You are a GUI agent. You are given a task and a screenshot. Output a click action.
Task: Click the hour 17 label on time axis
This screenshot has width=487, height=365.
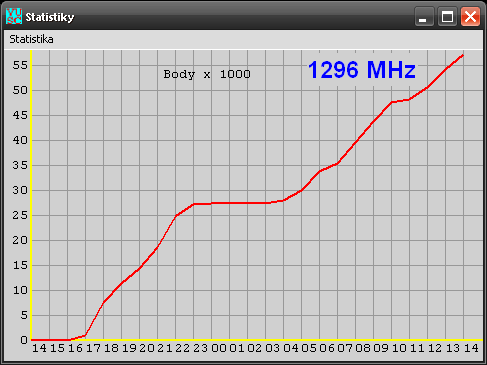point(93,348)
